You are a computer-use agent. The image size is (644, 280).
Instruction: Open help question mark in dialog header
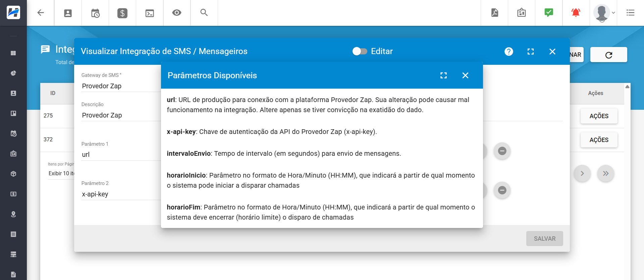pos(509,51)
